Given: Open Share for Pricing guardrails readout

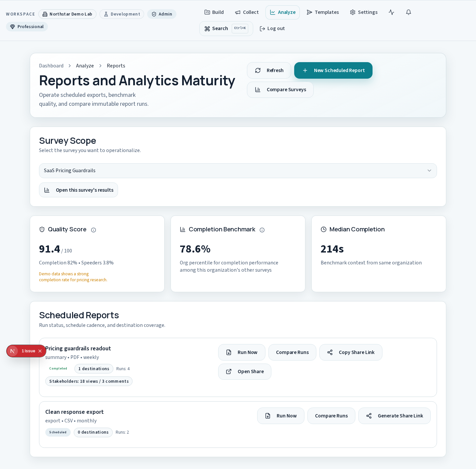Looking at the screenshot, I should pos(245,371).
